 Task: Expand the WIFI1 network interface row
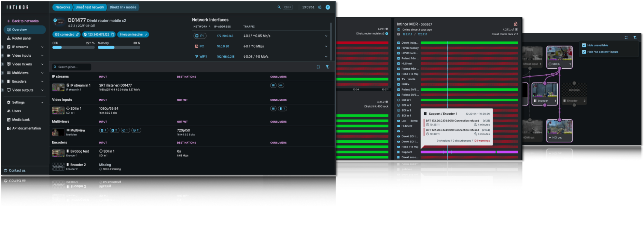326,57
